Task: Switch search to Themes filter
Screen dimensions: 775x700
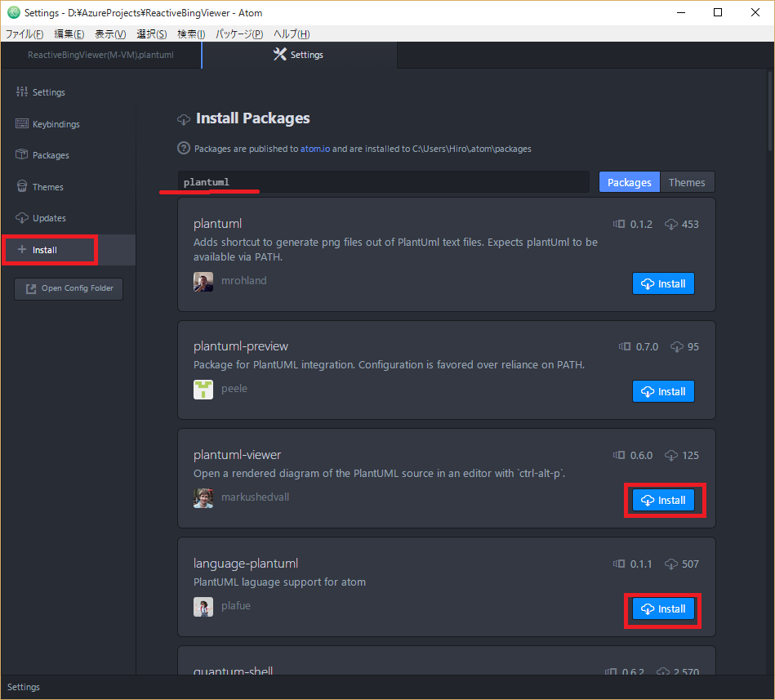Action: click(x=687, y=182)
